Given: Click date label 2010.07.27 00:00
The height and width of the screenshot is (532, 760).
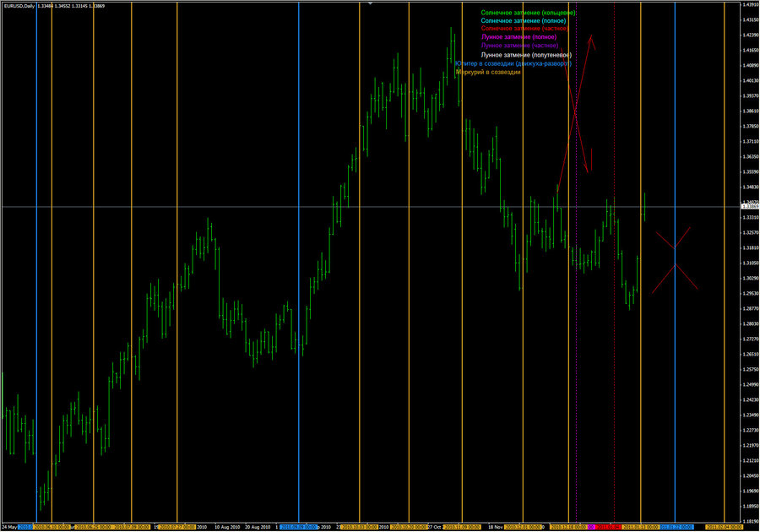Looking at the screenshot, I should [177, 527].
